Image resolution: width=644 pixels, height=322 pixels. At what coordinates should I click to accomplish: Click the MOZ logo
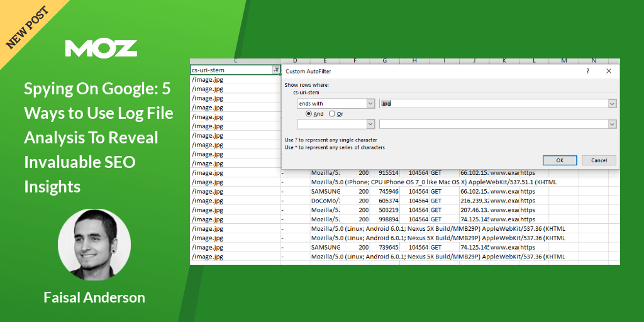tap(101, 48)
